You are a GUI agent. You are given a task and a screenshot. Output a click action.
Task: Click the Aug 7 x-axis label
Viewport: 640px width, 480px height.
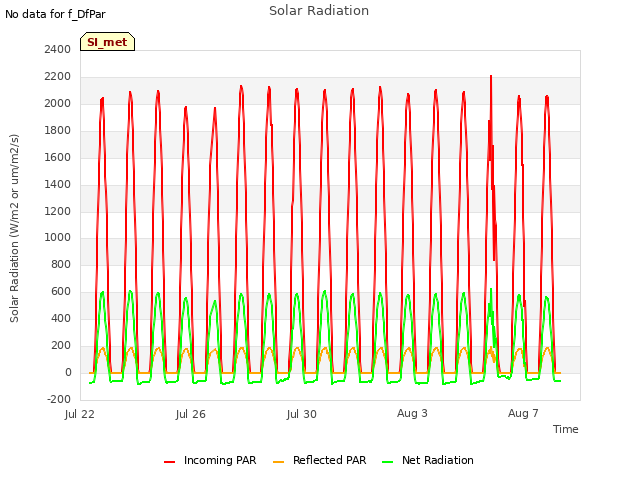click(x=523, y=413)
